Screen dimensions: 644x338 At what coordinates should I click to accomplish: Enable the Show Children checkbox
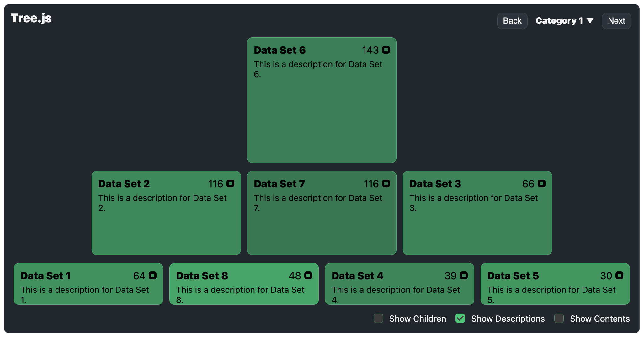pyautogui.click(x=378, y=318)
